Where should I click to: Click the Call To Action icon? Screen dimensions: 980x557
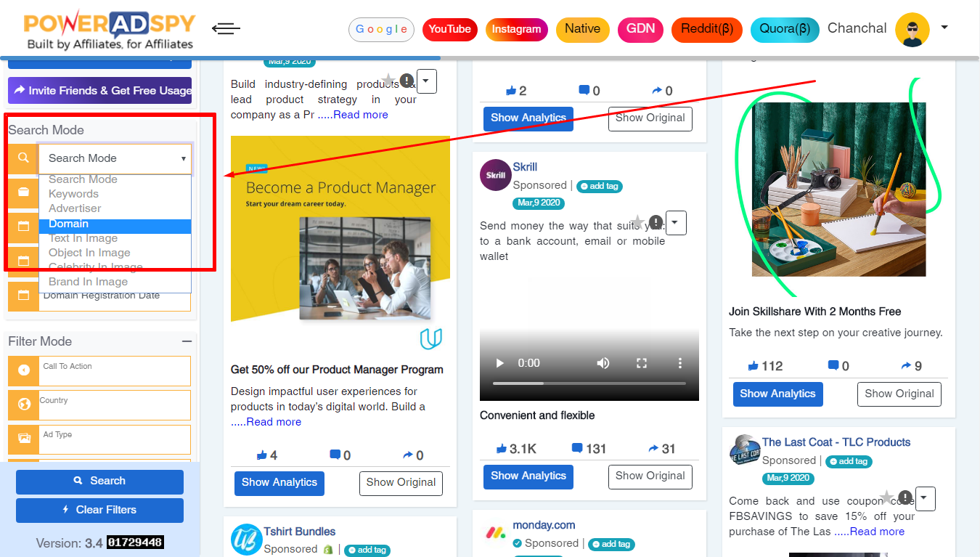(23, 370)
